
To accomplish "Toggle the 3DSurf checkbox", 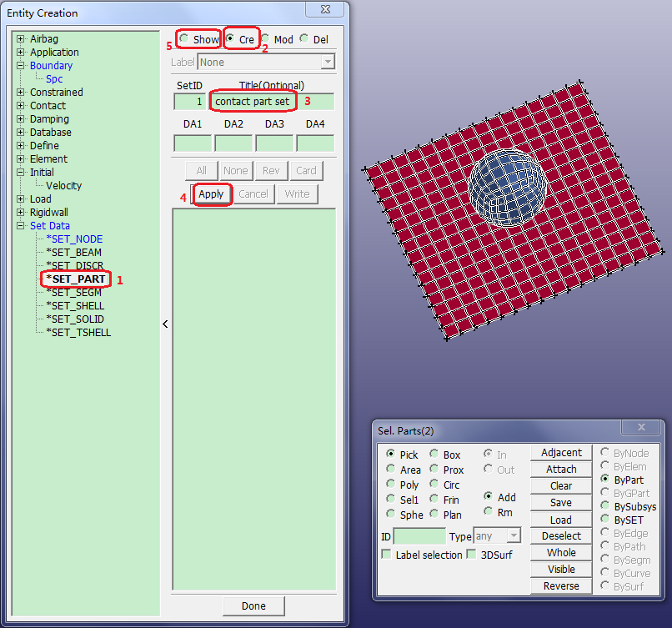I will [x=472, y=555].
